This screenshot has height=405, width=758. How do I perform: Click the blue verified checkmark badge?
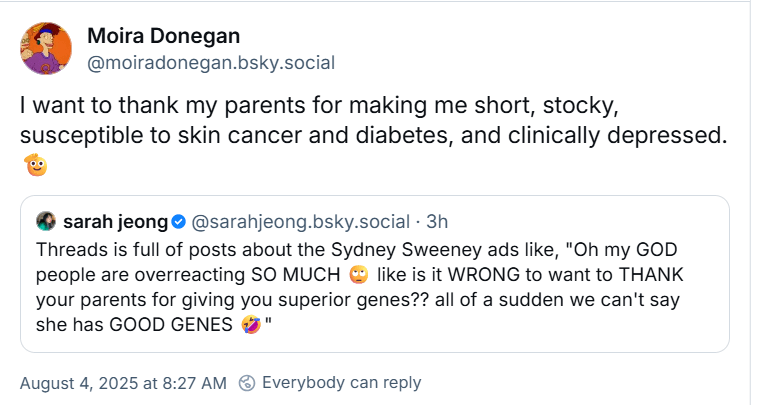coord(178,220)
